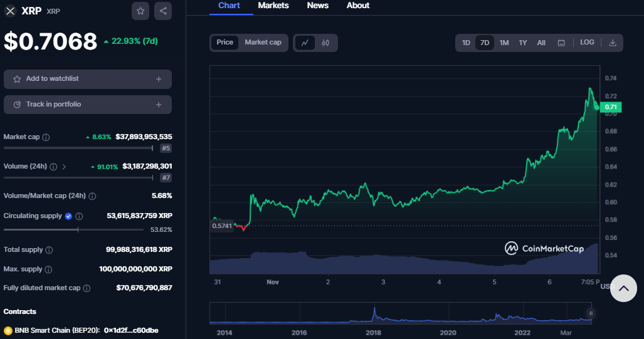Switch to candlestick chart icon
Image resolution: width=644 pixels, height=339 pixels.
click(x=325, y=43)
